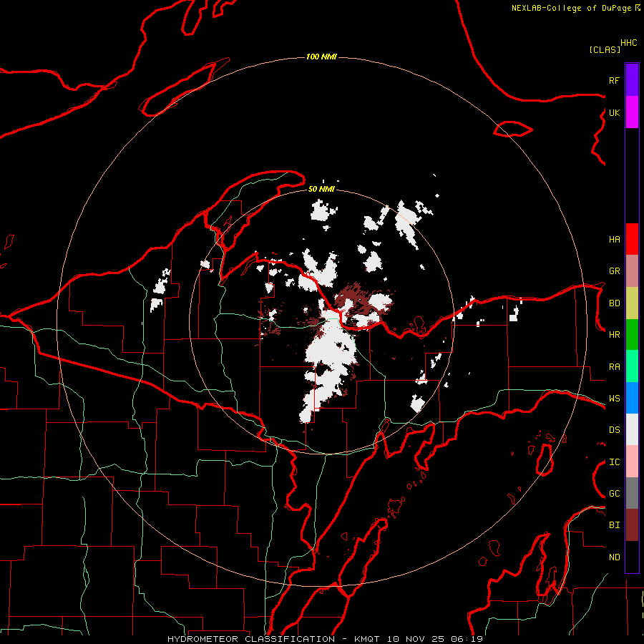The width and height of the screenshot is (644, 644).
Task: Click the HR legend label
Action: [614, 335]
